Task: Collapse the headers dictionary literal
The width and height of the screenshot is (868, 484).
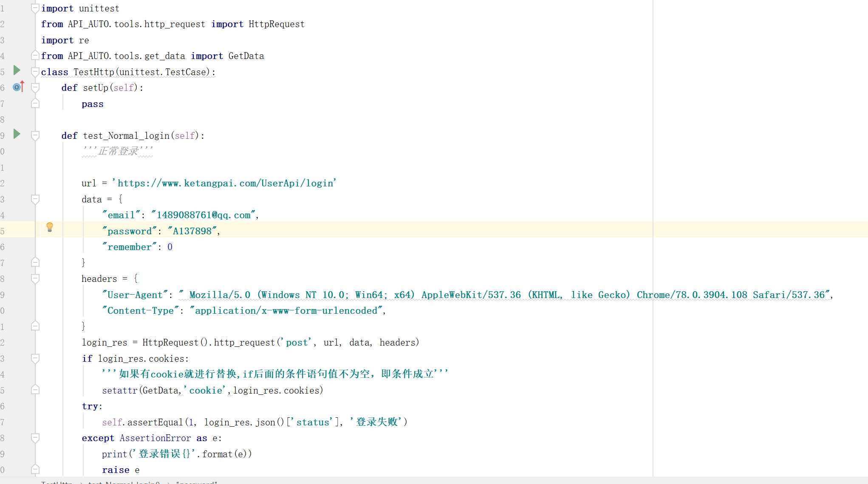Action: (35, 279)
